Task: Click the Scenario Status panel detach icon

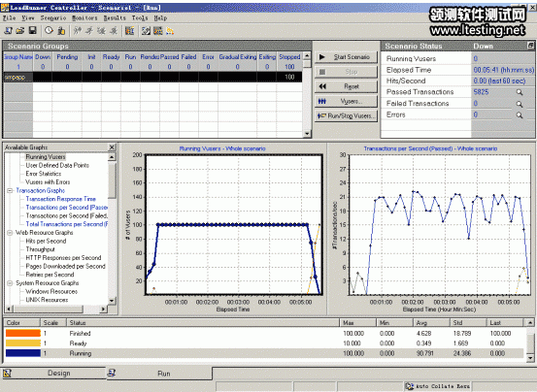Action: click(x=530, y=46)
